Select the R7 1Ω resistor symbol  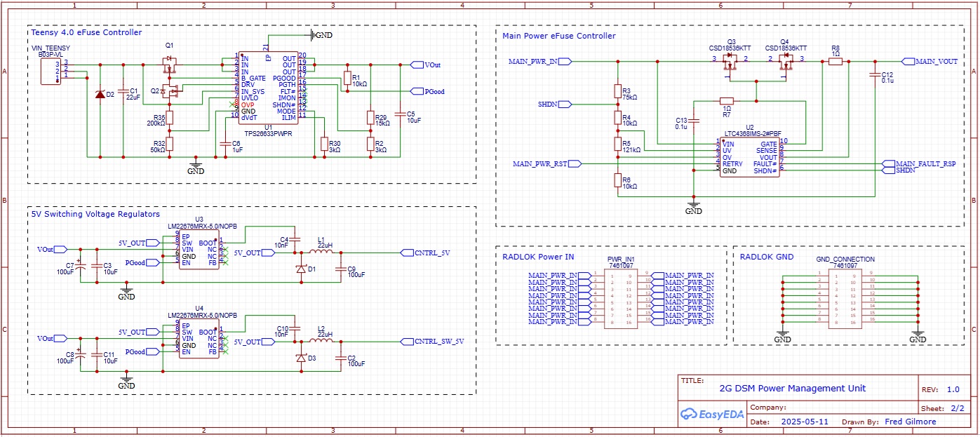(726, 101)
